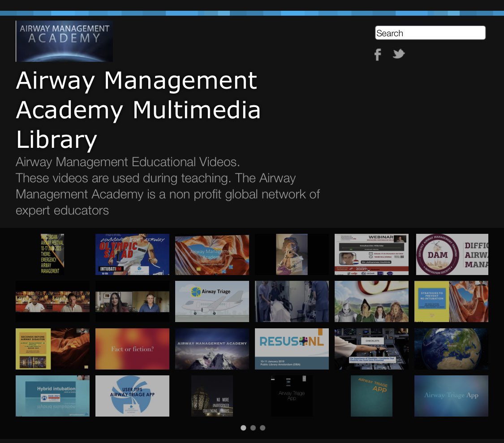Open the orange 'Airway Triage App' promo video
Viewport: 504px width, 443px height.
pyautogui.click(x=371, y=396)
